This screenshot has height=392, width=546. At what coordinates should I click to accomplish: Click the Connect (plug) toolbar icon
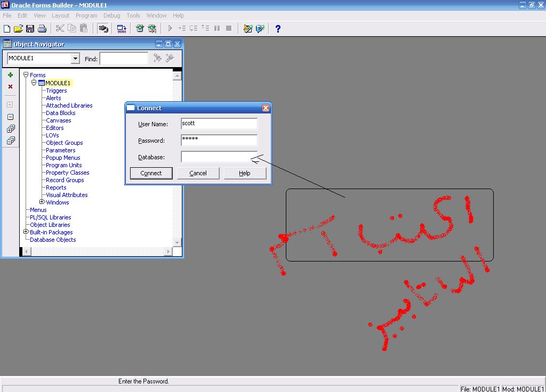point(103,29)
